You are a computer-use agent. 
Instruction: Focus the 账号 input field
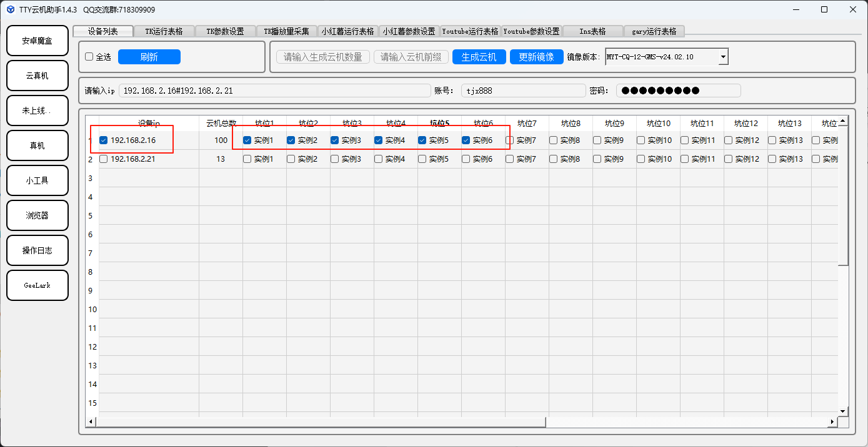(522, 91)
